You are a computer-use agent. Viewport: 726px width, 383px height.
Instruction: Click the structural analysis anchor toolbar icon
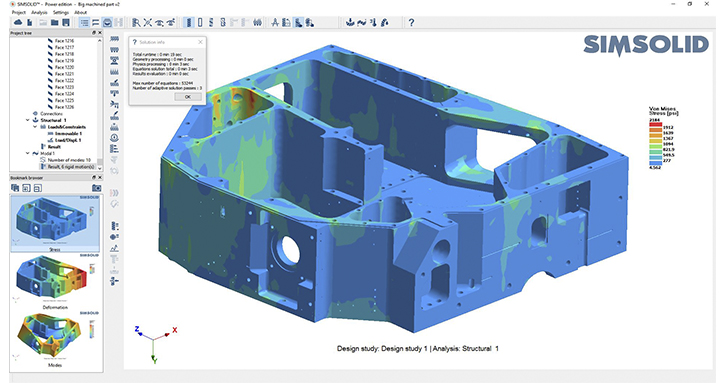tap(350, 22)
